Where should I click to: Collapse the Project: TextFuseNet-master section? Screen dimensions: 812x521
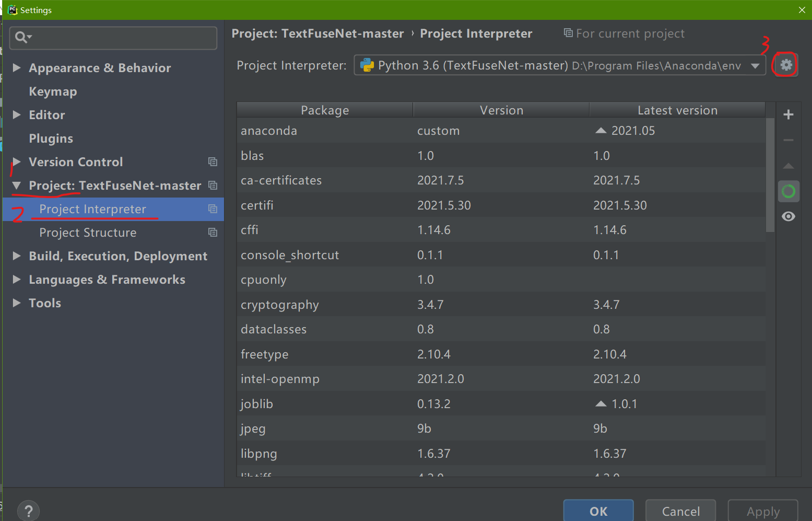tap(17, 185)
